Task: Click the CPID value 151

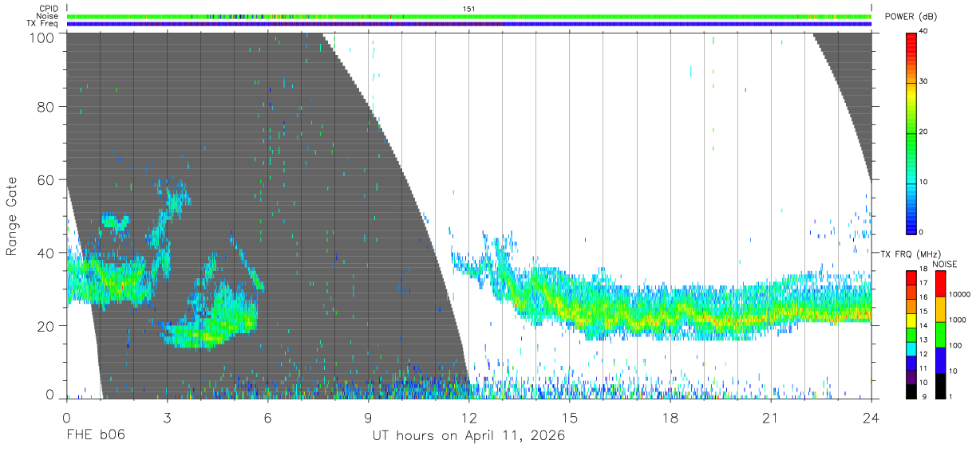Action: pyautogui.click(x=469, y=9)
